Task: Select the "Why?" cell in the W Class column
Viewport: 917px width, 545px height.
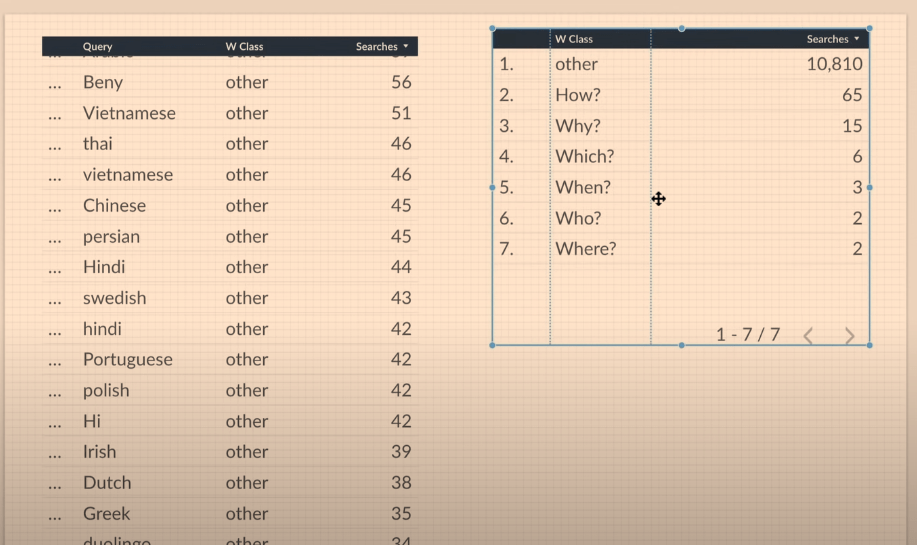Action: coord(578,126)
